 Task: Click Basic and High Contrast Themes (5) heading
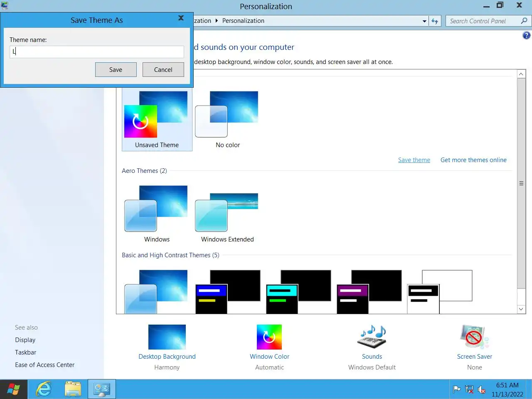pos(170,255)
